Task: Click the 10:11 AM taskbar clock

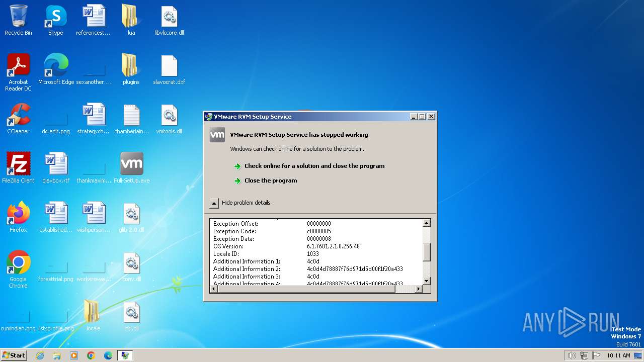Action: (x=618, y=355)
